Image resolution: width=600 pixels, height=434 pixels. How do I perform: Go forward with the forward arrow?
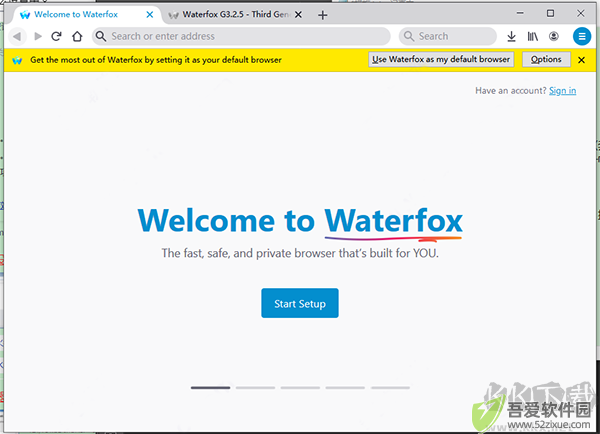click(x=38, y=36)
